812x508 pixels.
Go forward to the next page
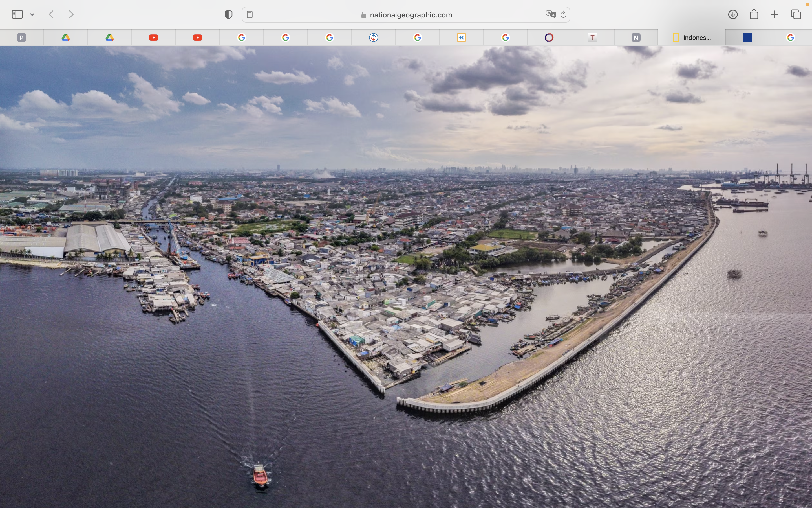click(71, 14)
